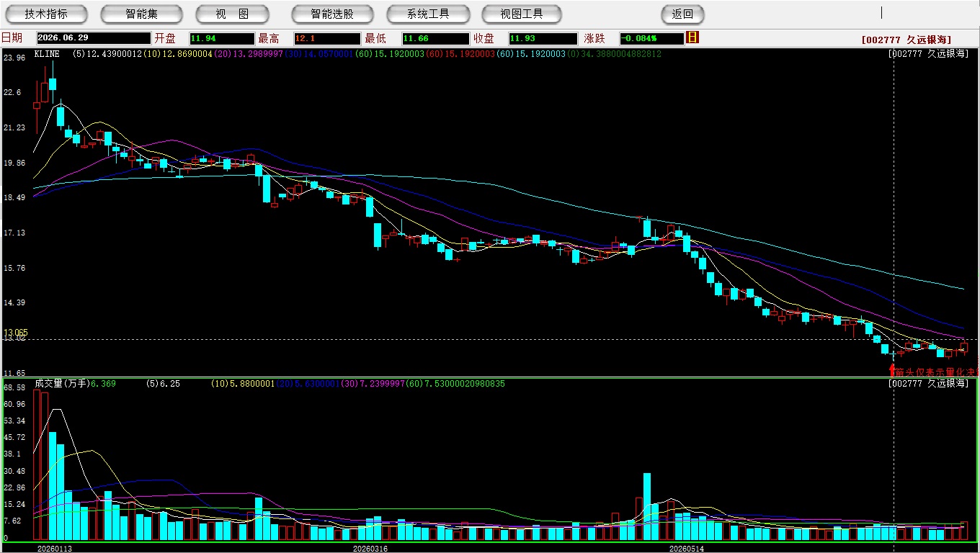This screenshot has width=980, height=553.
Task: Click the 日期 date field
Action: tap(94, 38)
